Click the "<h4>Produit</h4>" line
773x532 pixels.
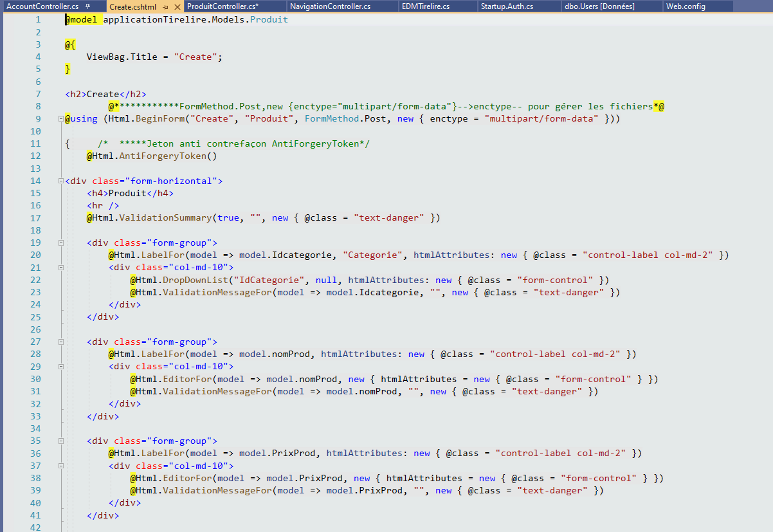tap(130, 193)
